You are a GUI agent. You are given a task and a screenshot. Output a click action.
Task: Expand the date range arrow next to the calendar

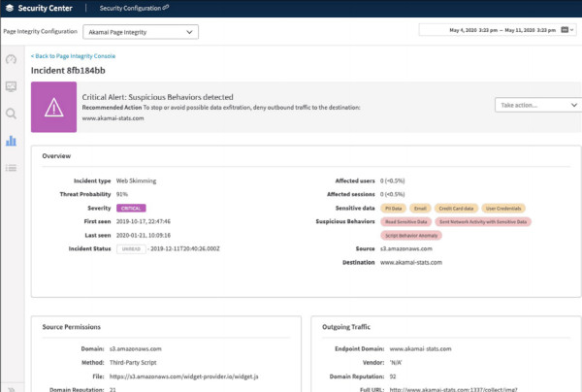(x=572, y=30)
